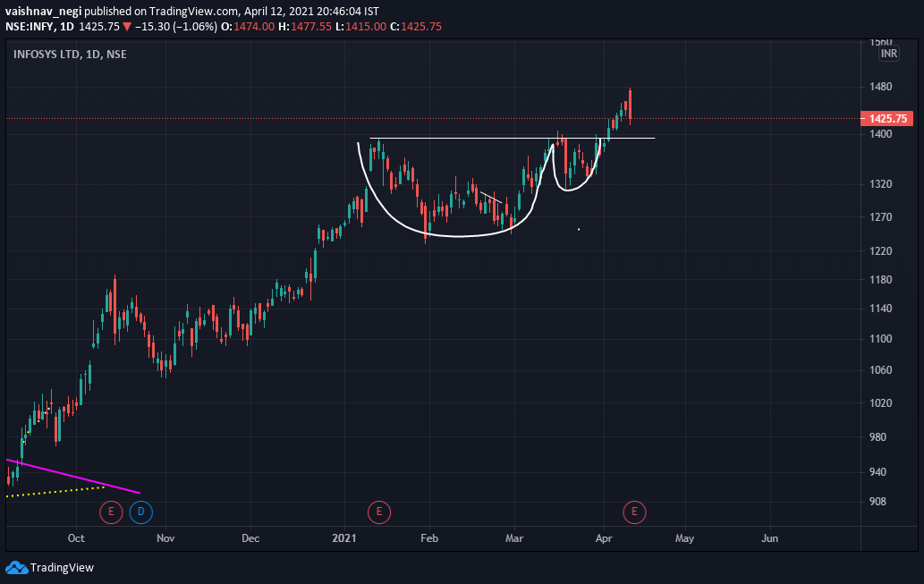Click the low value L:1415.00
Image resolution: width=924 pixels, height=584 pixels.
pyautogui.click(x=360, y=27)
